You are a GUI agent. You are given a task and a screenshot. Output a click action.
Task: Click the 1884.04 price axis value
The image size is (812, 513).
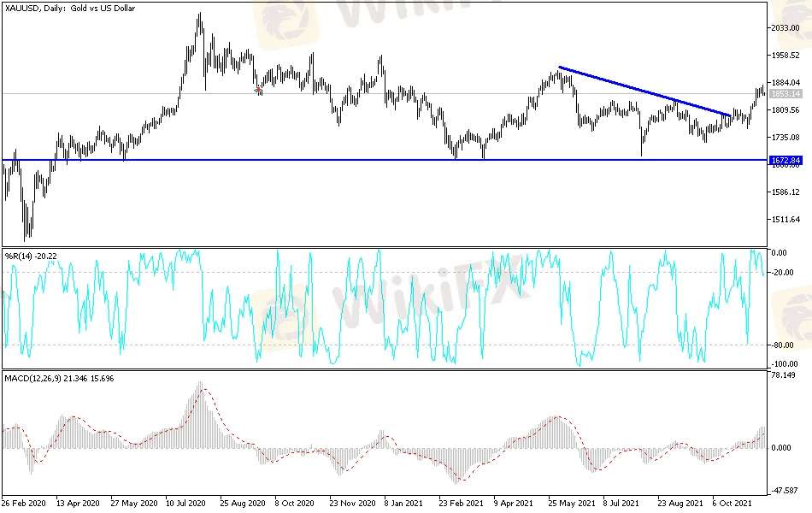click(786, 83)
